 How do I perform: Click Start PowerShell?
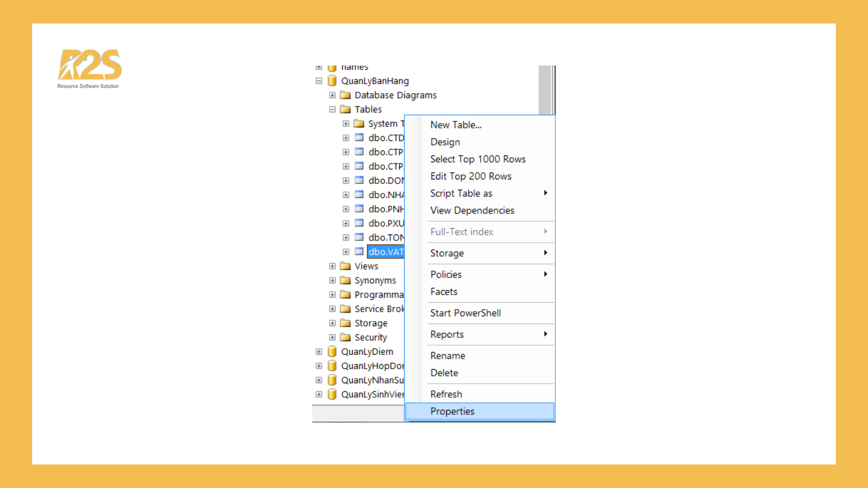coord(465,313)
